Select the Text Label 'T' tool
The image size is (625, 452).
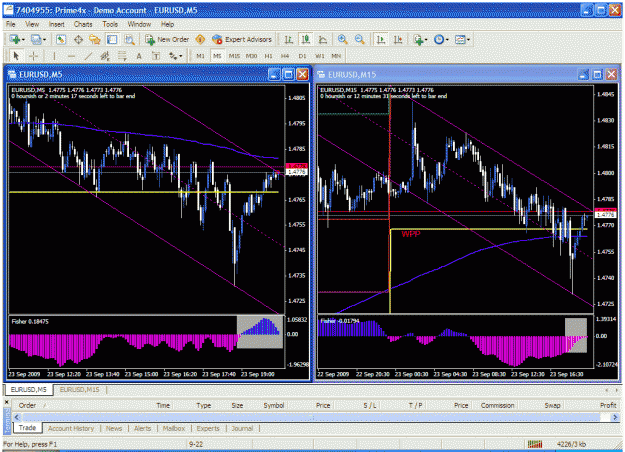tap(156, 56)
